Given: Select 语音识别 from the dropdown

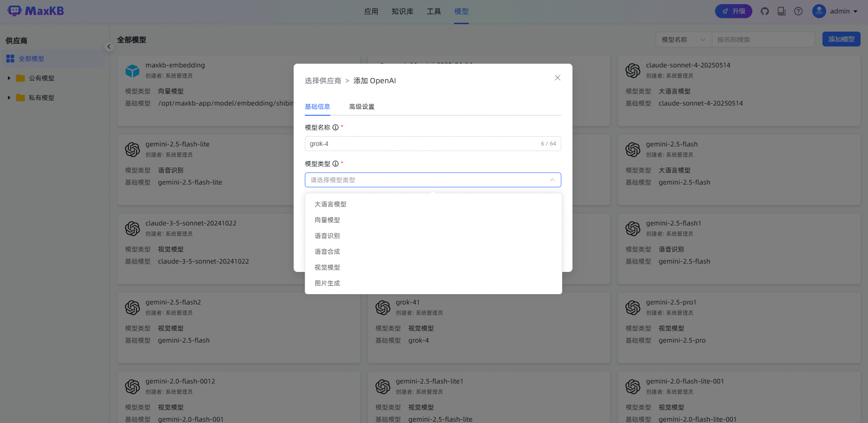Looking at the screenshot, I should [434, 236].
